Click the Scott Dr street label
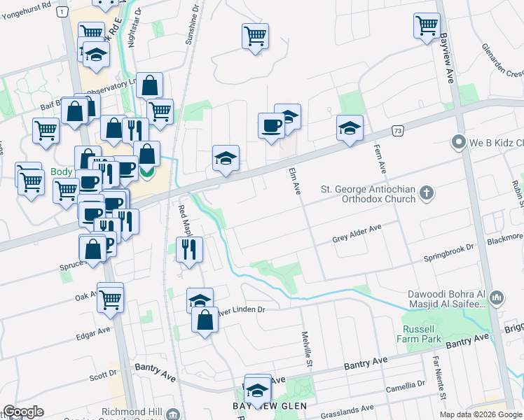 pos(103,375)
